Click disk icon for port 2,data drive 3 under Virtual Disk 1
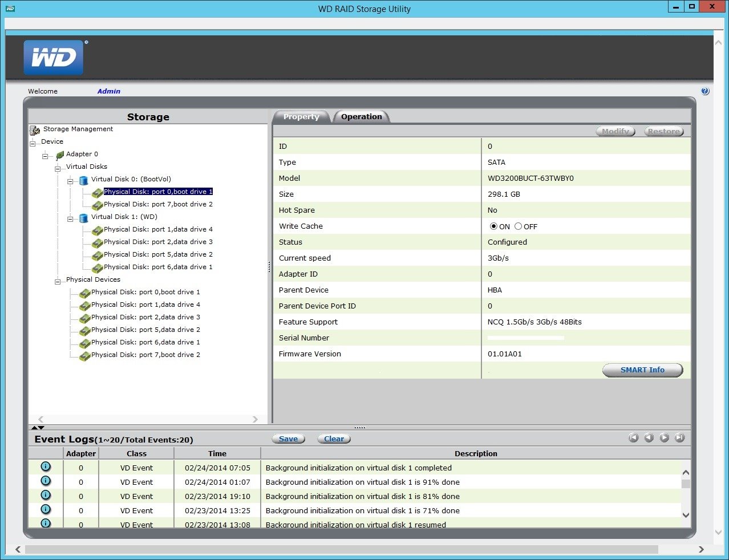This screenshot has height=560, width=729. [x=97, y=243]
